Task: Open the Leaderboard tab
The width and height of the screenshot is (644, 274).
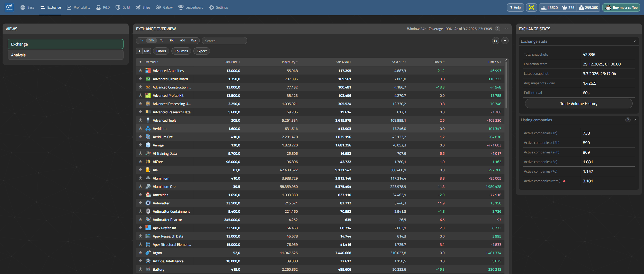Action: [191, 8]
